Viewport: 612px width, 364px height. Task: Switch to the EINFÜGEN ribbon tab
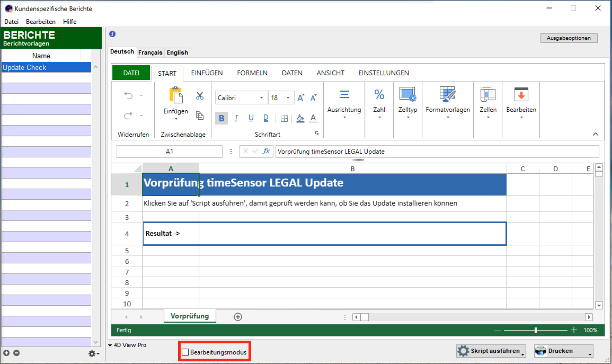(x=207, y=73)
